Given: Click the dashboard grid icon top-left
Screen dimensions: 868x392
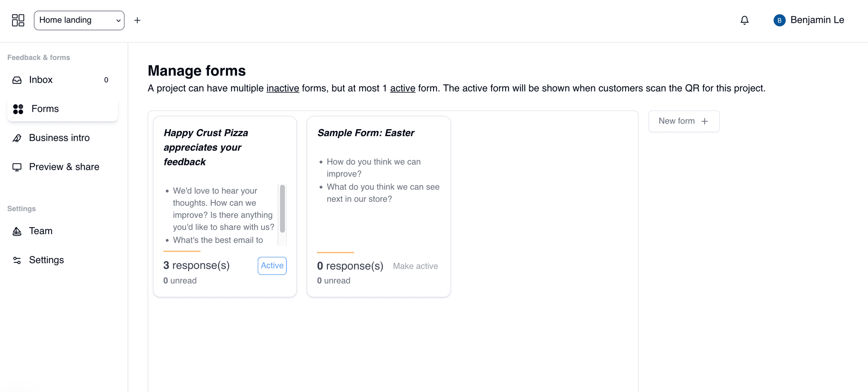Looking at the screenshot, I should [18, 20].
